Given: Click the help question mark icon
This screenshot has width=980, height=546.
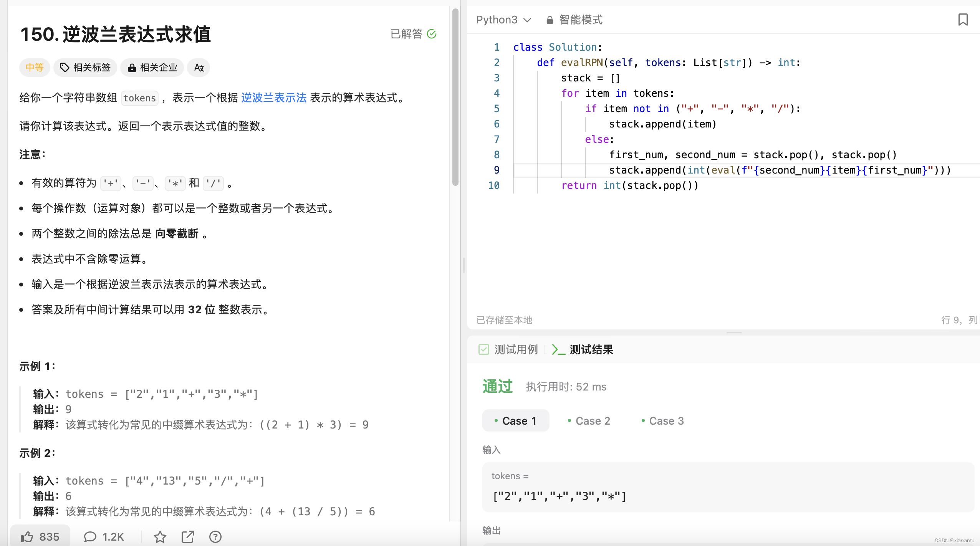Looking at the screenshot, I should click(215, 536).
